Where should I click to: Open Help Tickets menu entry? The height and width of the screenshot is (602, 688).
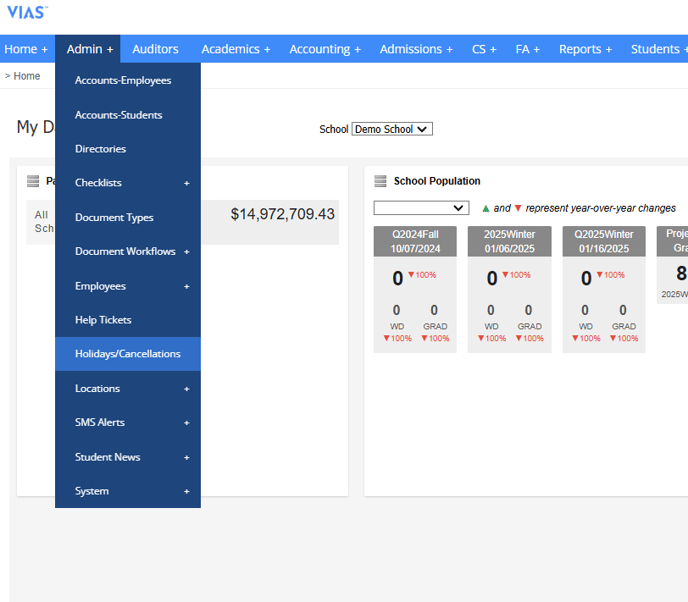tap(128, 320)
